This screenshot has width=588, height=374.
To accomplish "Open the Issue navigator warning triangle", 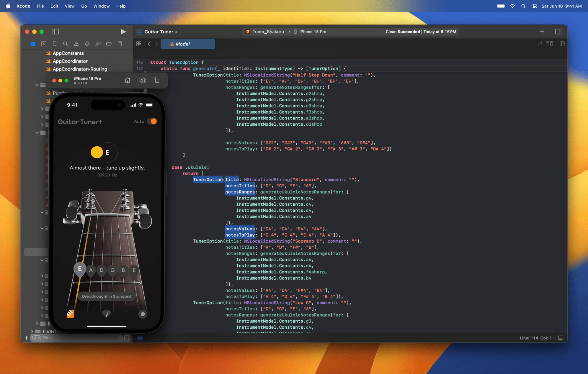I will [x=76, y=44].
